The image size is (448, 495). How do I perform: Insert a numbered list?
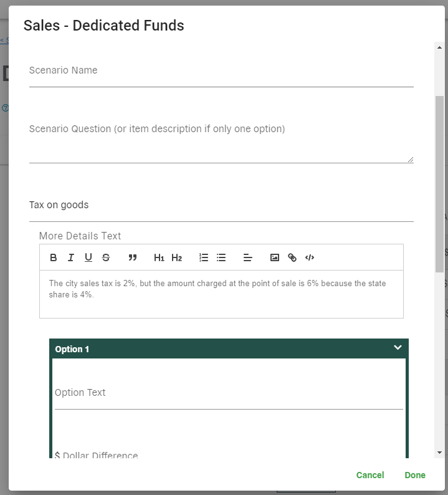pyautogui.click(x=204, y=257)
